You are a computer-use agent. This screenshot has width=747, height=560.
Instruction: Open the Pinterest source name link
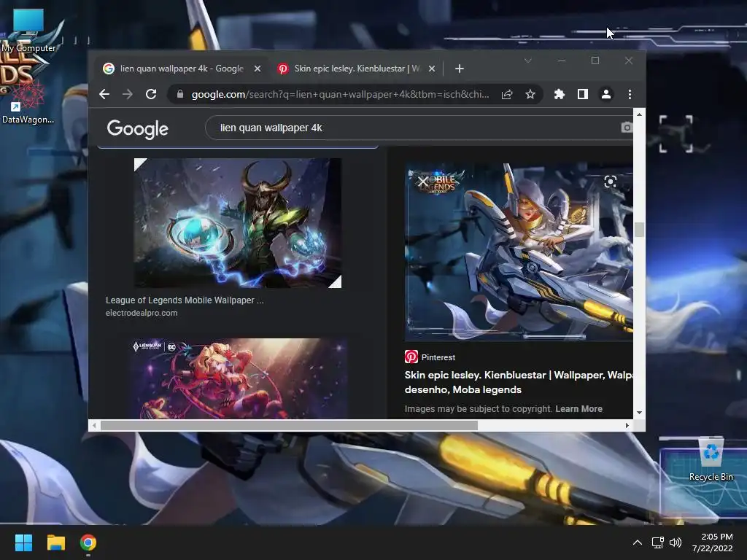438,357
